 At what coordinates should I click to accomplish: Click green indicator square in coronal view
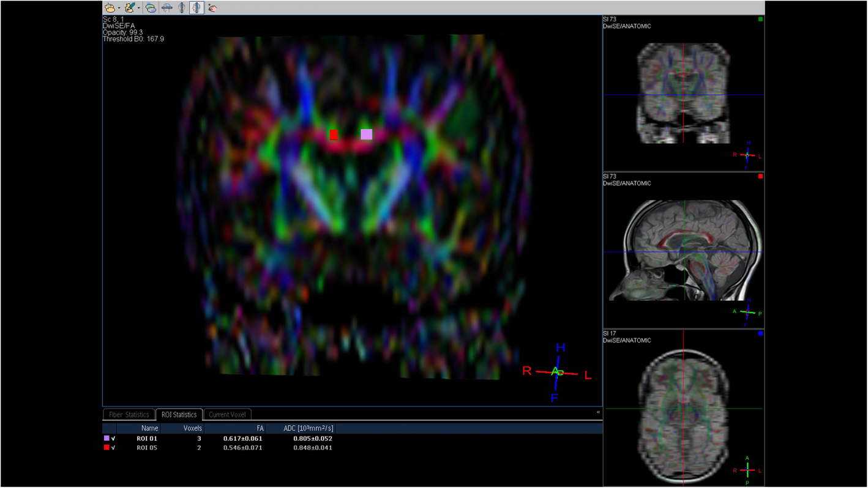click(x=760, y=20)
